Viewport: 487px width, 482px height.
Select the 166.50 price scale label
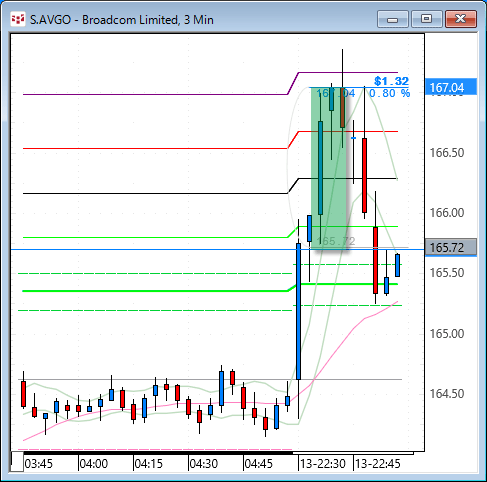(x=447, y=153)
